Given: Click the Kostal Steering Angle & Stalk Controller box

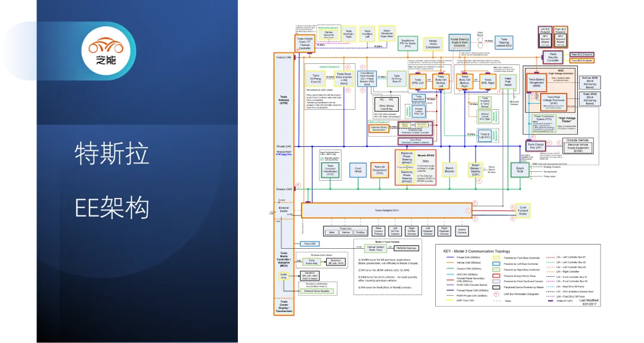Looking at the screenshot, I should click(460, 42).
